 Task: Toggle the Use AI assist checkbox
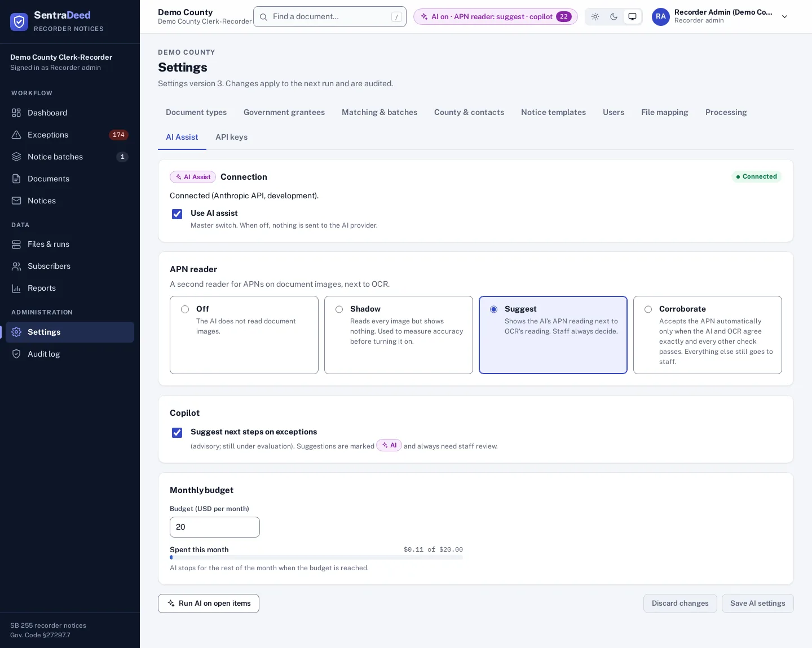(x=177, y=214)
